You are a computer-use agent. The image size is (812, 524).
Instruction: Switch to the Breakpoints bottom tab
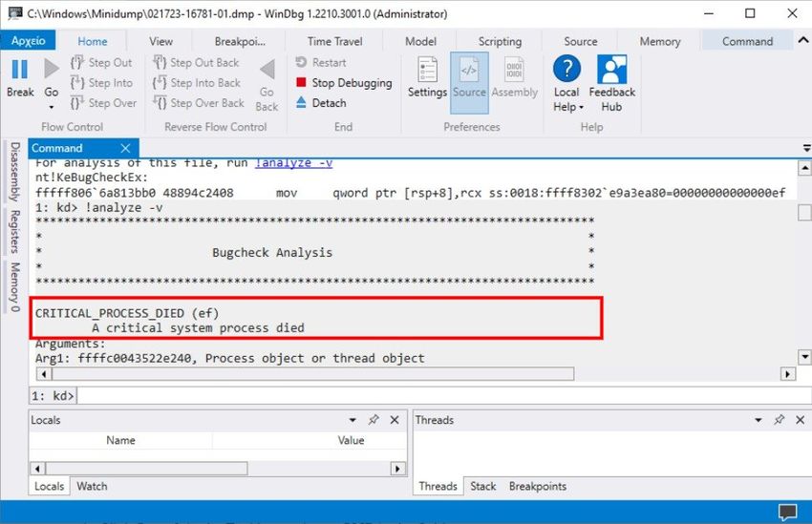[x=538, y=486]
